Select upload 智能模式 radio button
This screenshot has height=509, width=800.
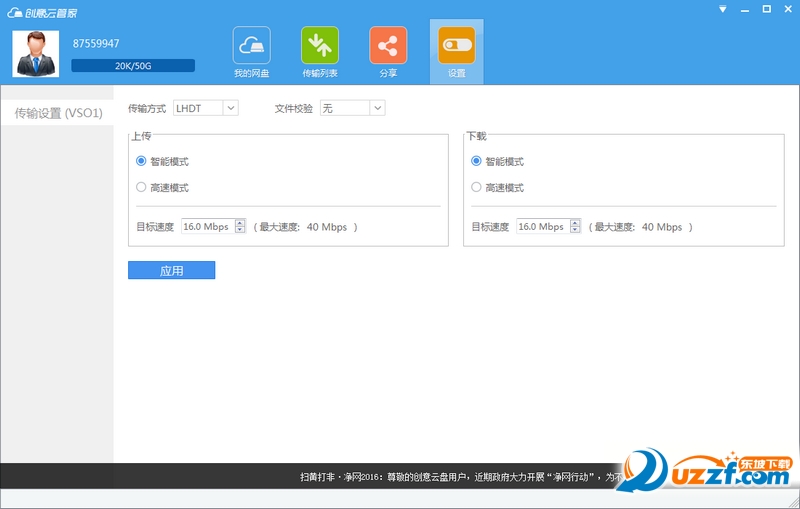(x=141, y=161)
